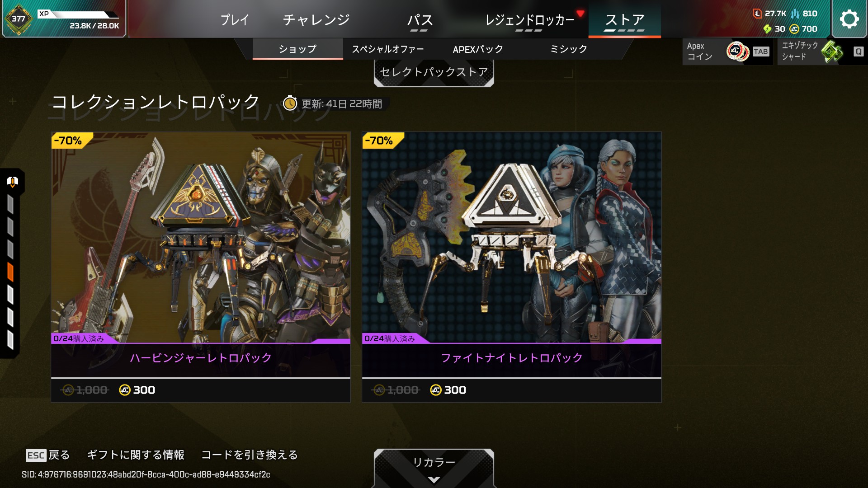The height and width of the screenshot is (488, 868).
Task: Go to the レジェンドロッカー menu
Action: click(x=529, y=20)
